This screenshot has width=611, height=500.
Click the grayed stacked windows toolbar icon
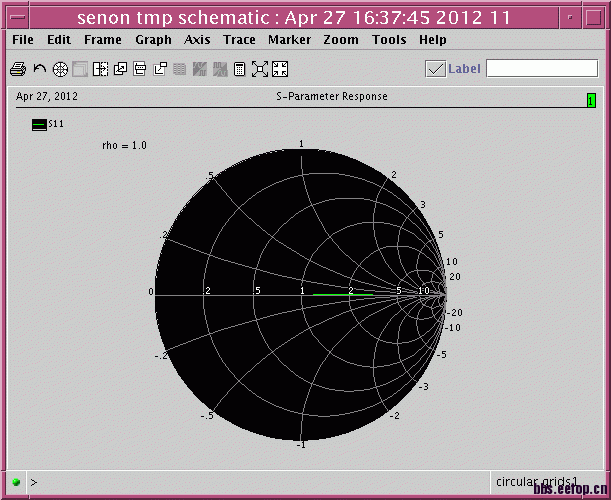[80, 69]
